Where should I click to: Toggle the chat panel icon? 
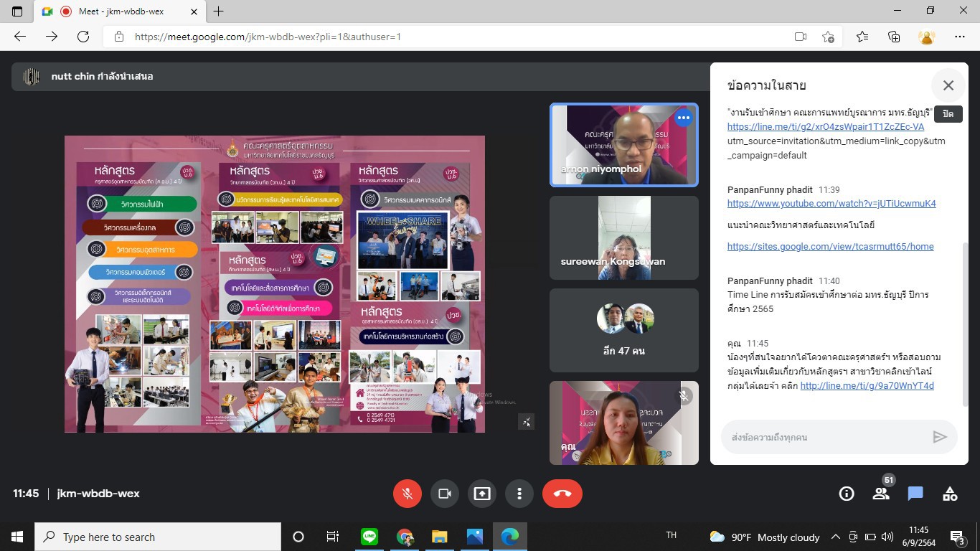tap(915, 494)
